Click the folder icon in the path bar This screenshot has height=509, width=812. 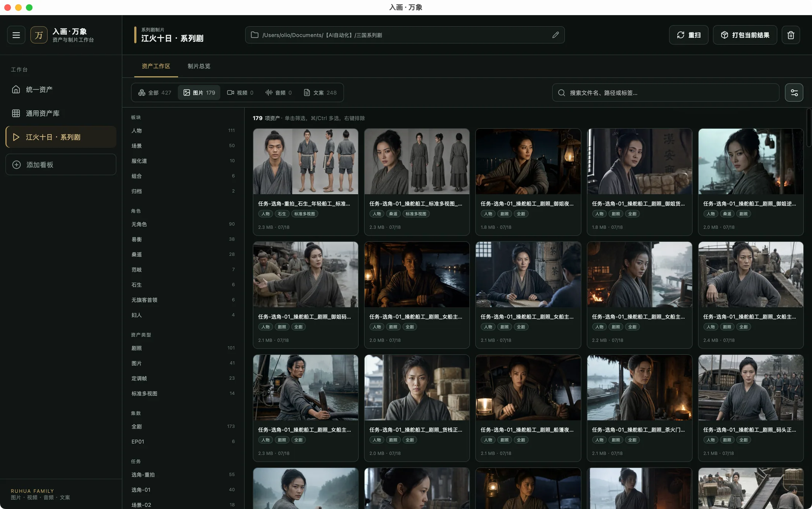tap(255, 35)
